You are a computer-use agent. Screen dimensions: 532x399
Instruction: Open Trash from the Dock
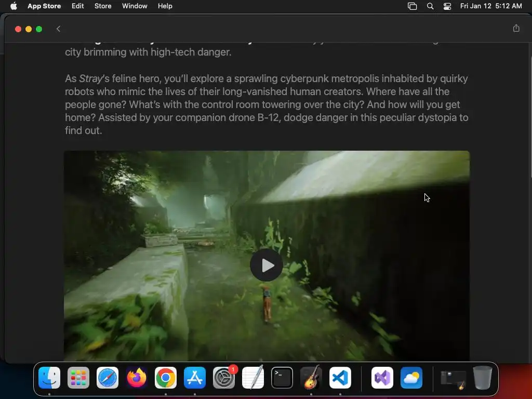click(x=483, y=378)
